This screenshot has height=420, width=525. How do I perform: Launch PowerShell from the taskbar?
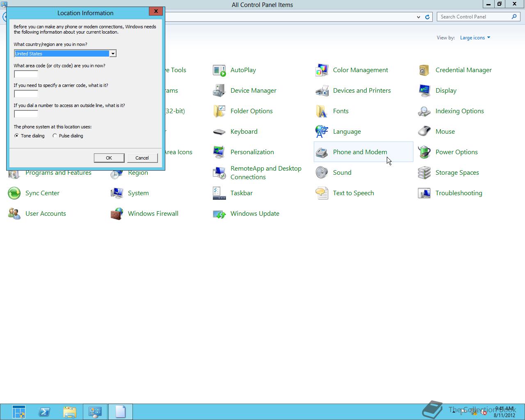44,412
